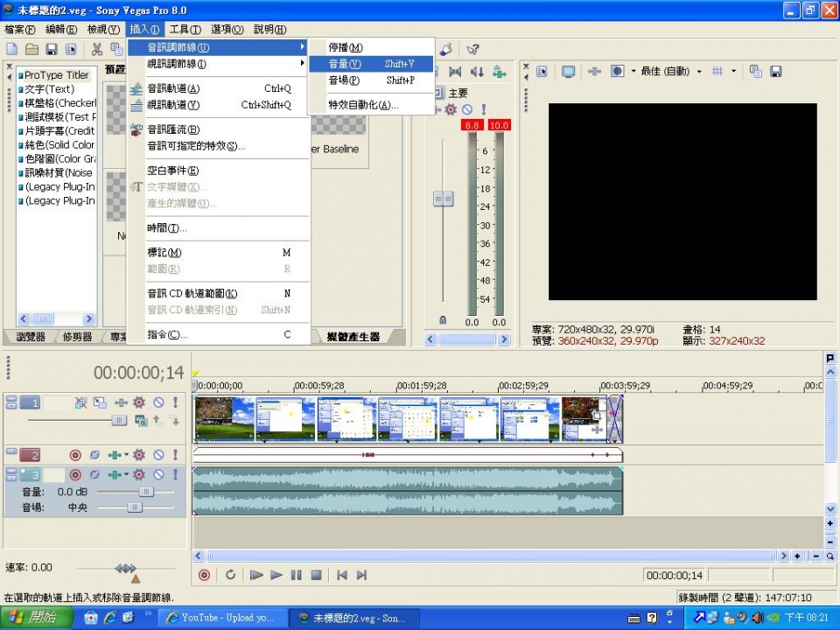The width and height of the screenshot is (840, 630).
Task: Switch to the 媒體產生器 tab
Action: coord(353,337)
